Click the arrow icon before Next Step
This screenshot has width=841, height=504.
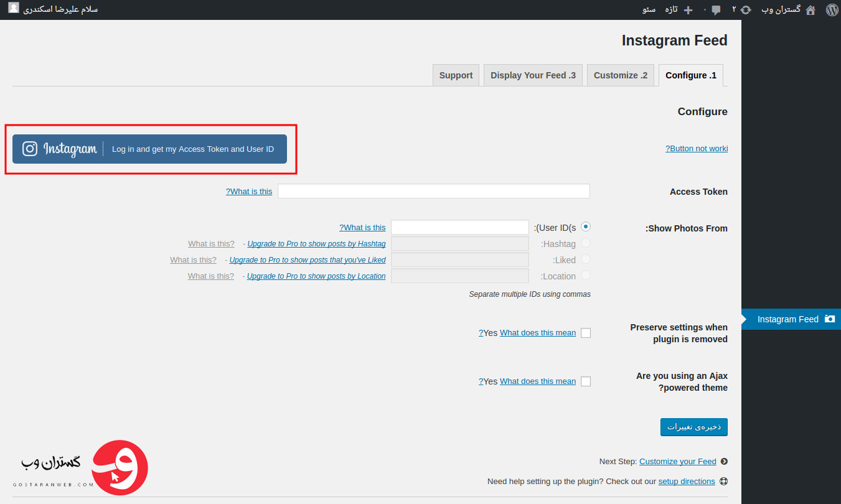pos(723,462)
